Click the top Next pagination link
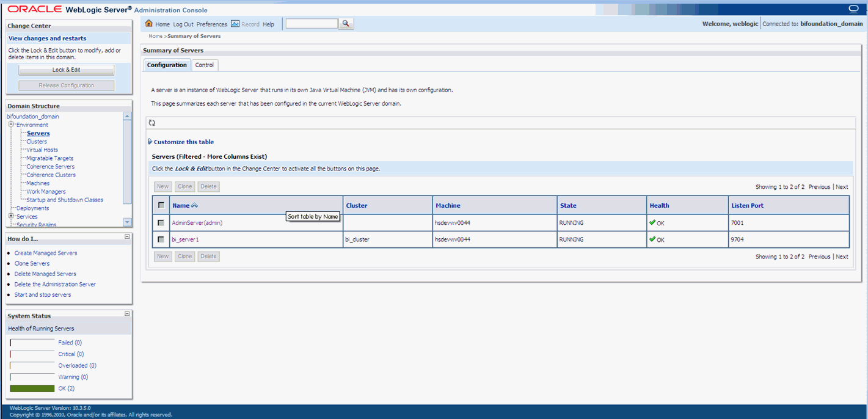 pyautogui.click(x=842, y=187)
